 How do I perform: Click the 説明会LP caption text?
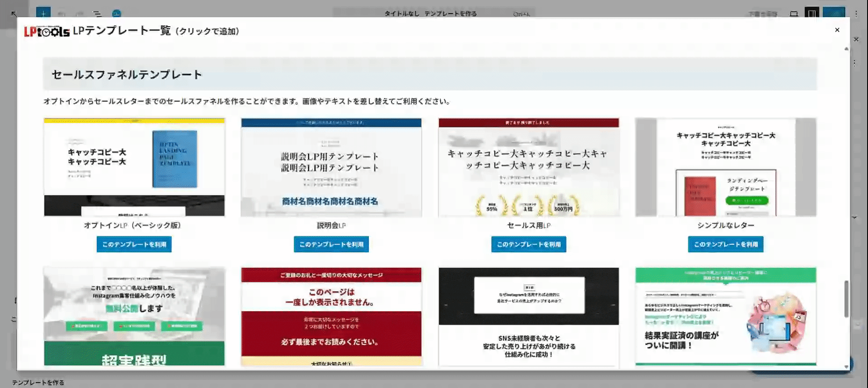(x=331, y=225)
